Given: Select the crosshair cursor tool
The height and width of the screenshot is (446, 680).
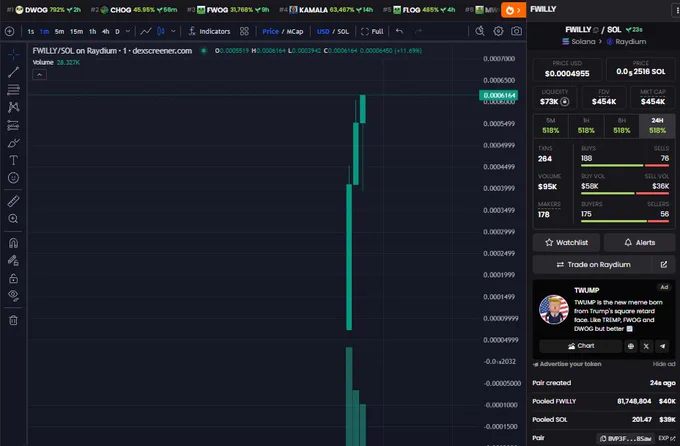Looking at the screenshot, I should pos(13,54).
